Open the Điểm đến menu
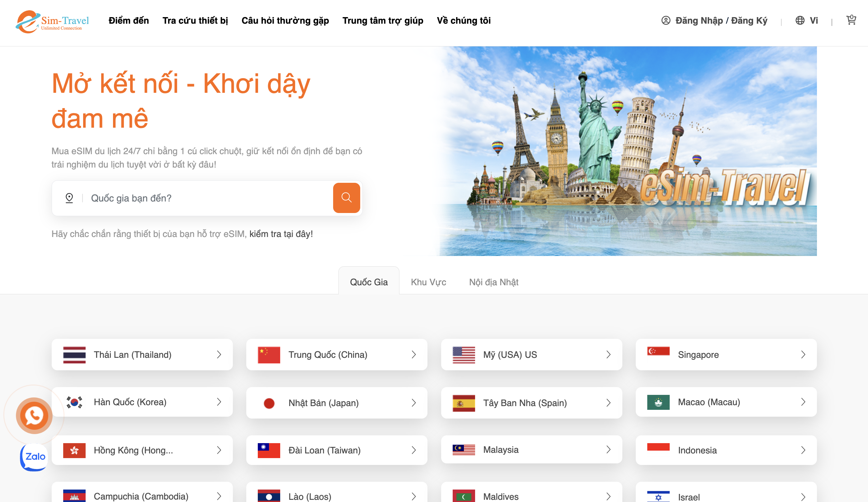The image size is (868, 502). (129, 21)
